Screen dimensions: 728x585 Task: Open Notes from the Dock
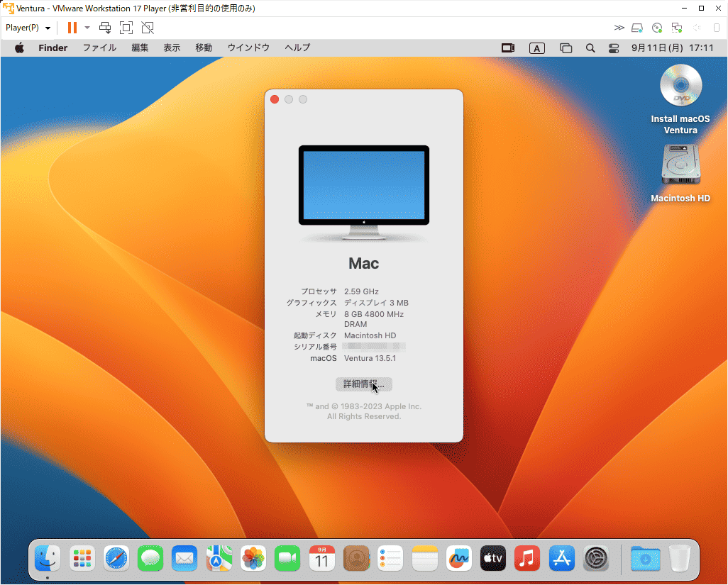tap(424, 558)
